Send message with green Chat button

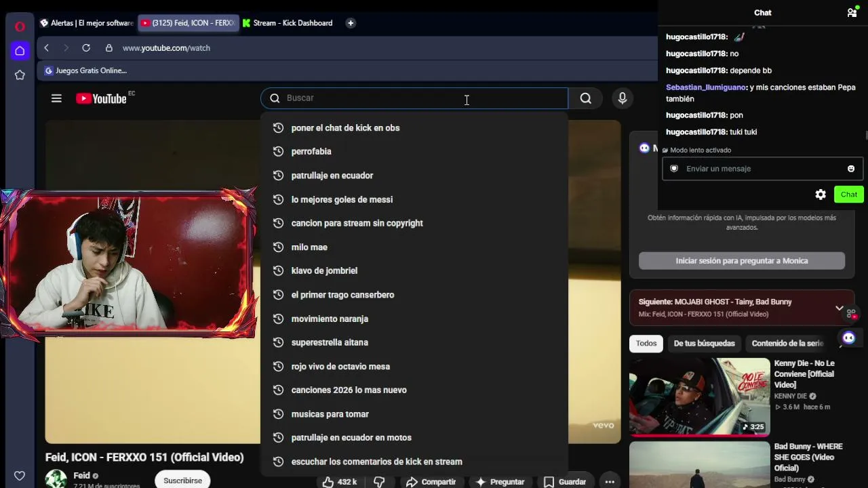pyautogui.click(x=848, y=195)
